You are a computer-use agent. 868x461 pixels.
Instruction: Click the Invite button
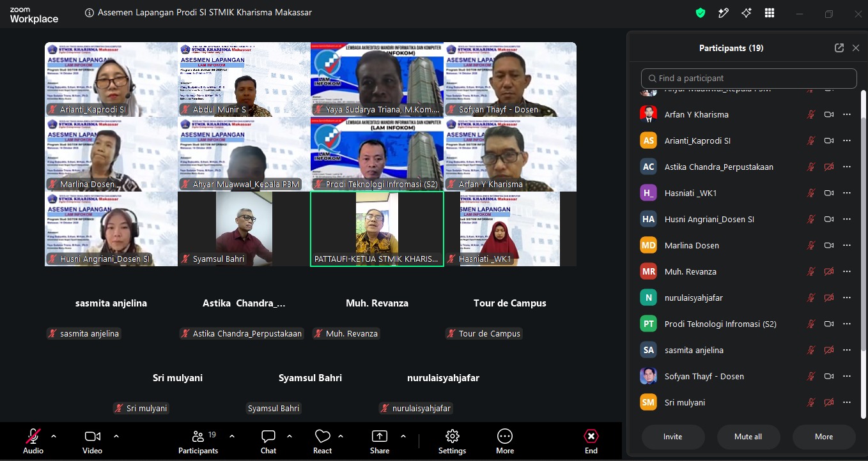673,437
